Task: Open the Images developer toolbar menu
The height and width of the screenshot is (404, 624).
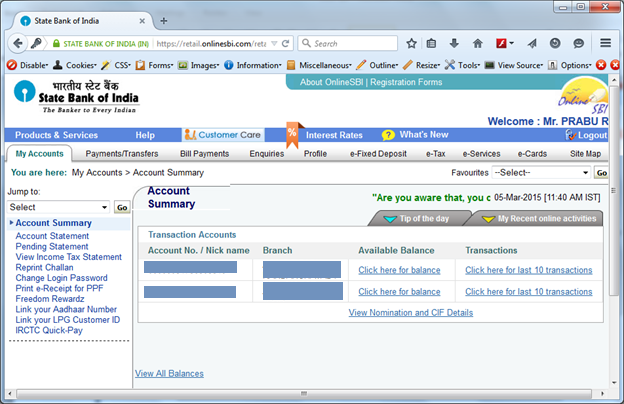Action: (199, 65)
